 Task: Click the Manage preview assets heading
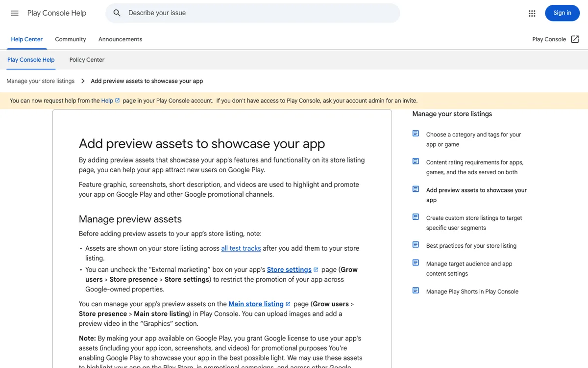click(130, 219)
